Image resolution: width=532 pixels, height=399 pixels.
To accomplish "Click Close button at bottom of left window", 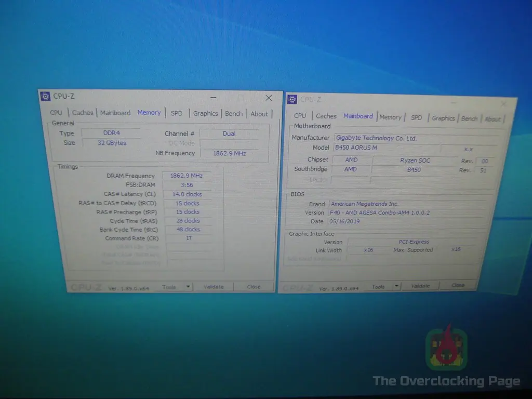I will click(254, 287).
